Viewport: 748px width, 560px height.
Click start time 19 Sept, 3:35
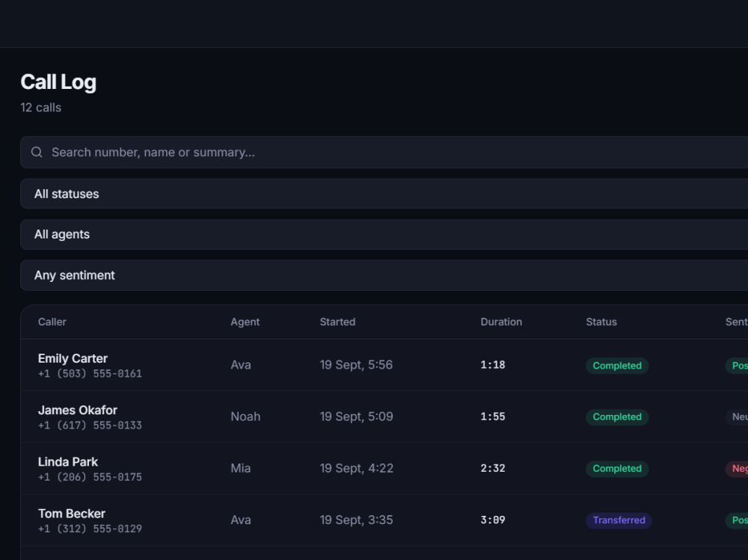[356, 520]
